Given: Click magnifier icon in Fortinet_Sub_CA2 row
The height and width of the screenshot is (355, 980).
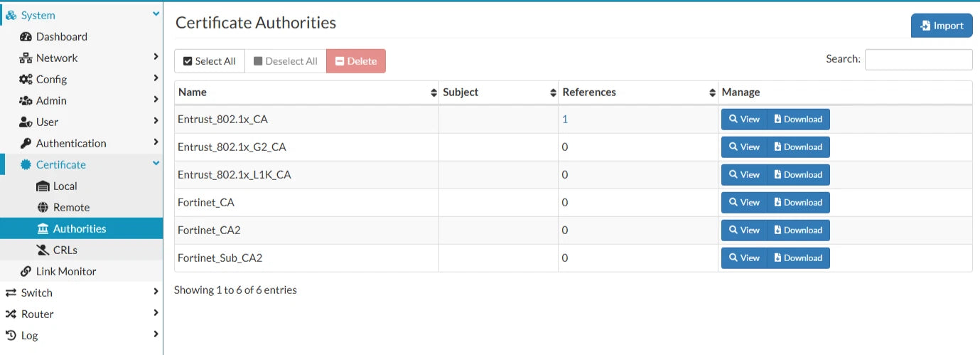Looking at the screenshot, I should pos(733,258).
